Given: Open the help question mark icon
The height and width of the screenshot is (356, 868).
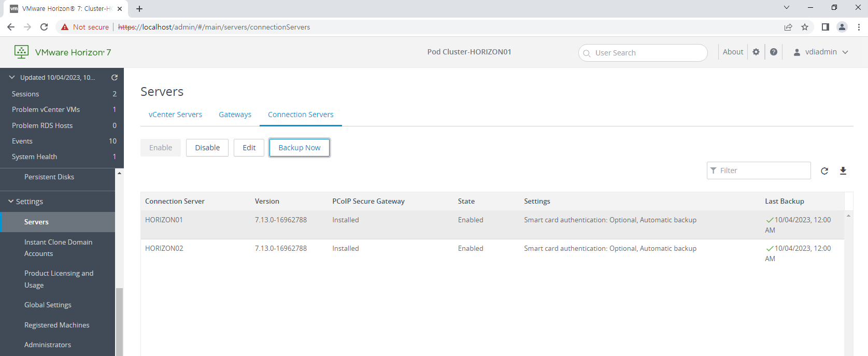Looking at the screenshot, I should (x=774, y=52).
